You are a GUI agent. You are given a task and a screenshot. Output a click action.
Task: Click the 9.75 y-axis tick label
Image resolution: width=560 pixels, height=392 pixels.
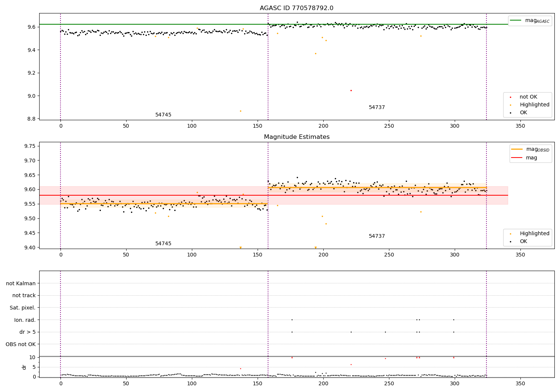click(x=30, y=146)
